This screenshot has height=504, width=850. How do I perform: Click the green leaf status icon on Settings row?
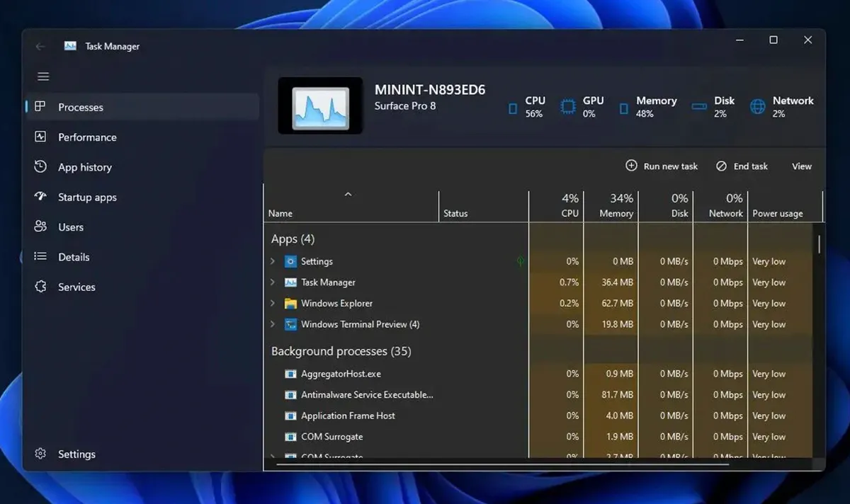[521, 261]
